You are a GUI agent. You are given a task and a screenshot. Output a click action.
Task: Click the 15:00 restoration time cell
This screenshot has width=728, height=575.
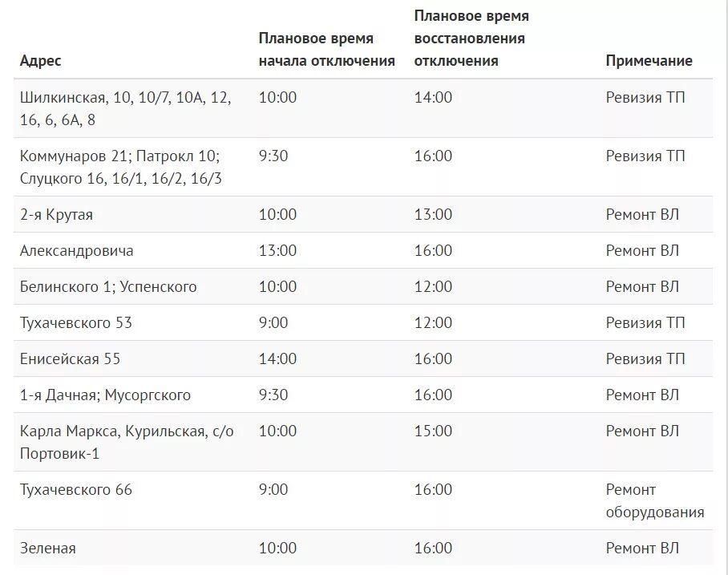click(x=433, y=431)
